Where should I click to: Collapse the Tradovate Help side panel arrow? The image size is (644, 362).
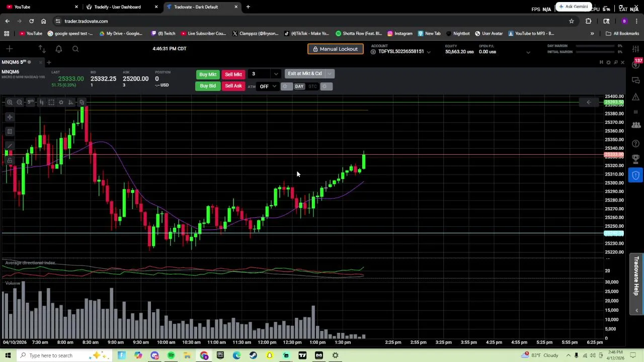(636, 310)
